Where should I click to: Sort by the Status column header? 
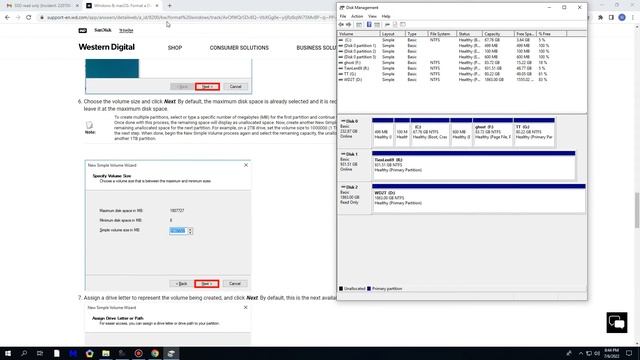[x=469, y=34]
